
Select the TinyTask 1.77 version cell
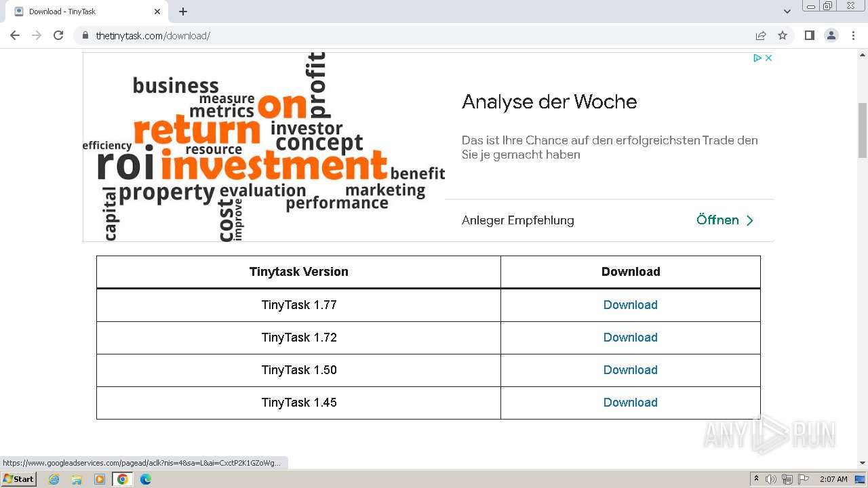point(299,305)
